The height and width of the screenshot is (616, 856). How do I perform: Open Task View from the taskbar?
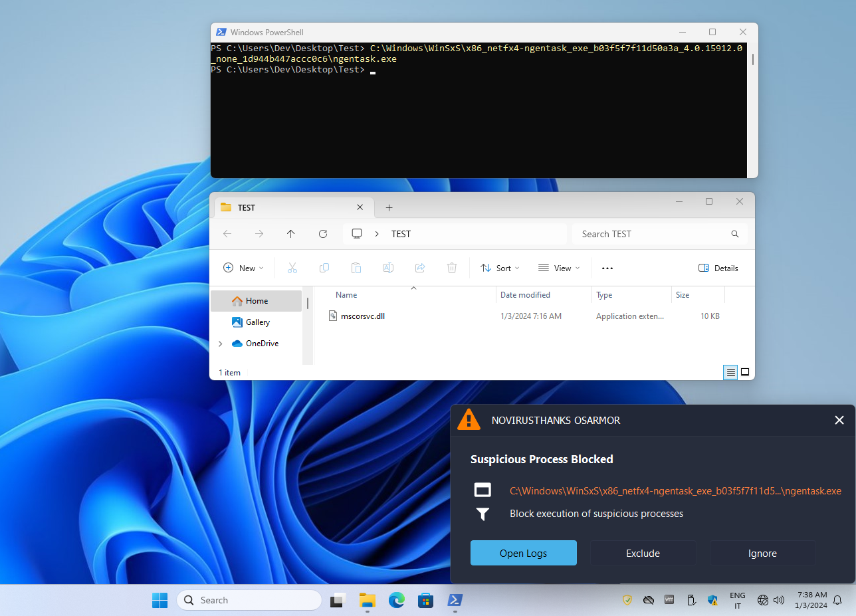338,600
